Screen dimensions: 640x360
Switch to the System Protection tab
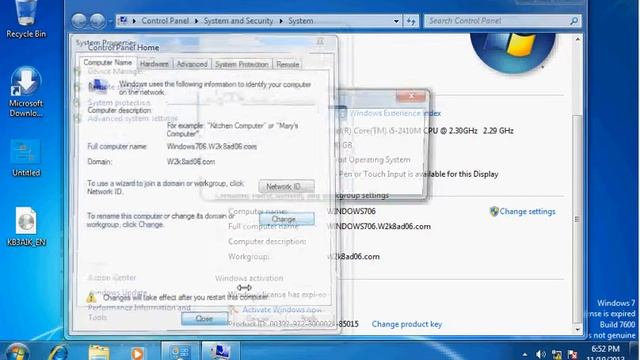click(x=242, y=64)
